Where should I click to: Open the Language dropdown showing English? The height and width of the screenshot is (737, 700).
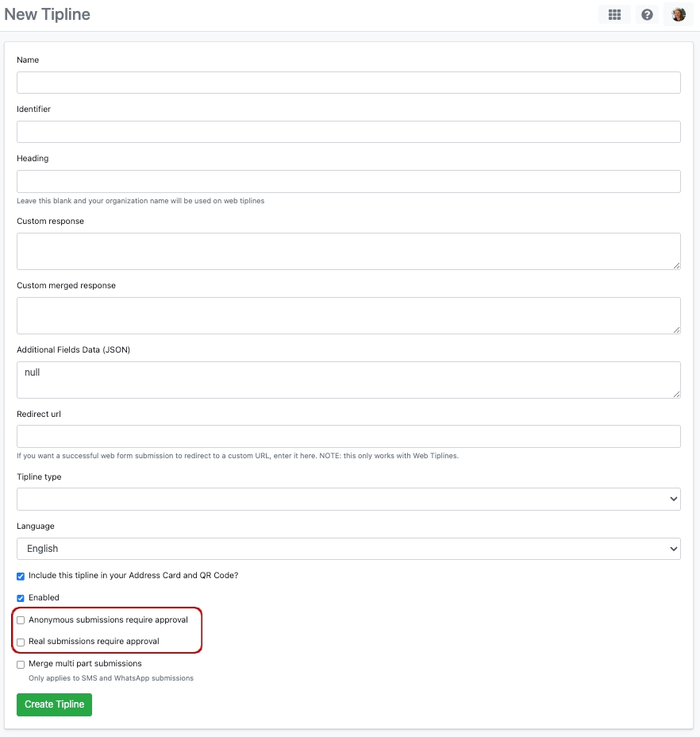click(x=348, y=549)
